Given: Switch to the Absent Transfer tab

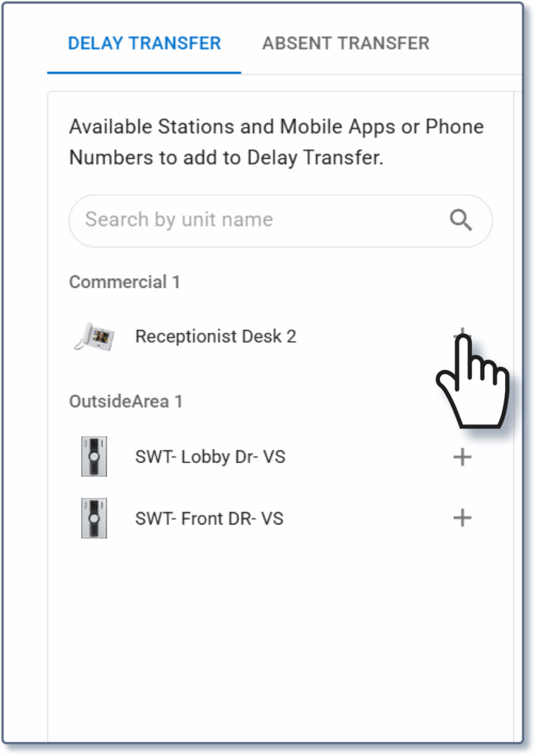Looking at the screenshot, I should pyautogui.click(x=346, y=43).
